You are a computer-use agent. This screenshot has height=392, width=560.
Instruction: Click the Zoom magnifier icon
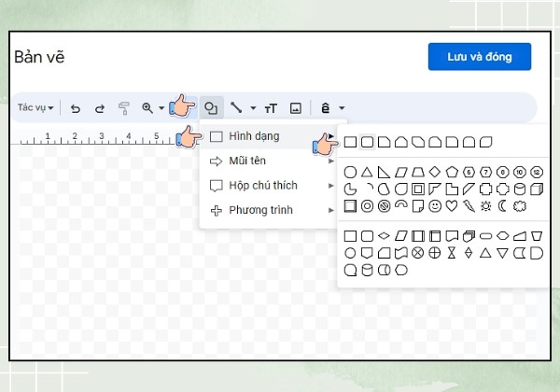pyautogui.click(x=147, y=108)
